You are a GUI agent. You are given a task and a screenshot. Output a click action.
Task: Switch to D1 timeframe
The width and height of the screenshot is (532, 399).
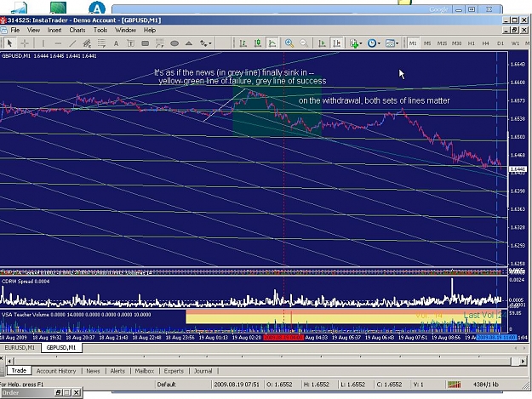pyautogui.click(x=501, y=43)
